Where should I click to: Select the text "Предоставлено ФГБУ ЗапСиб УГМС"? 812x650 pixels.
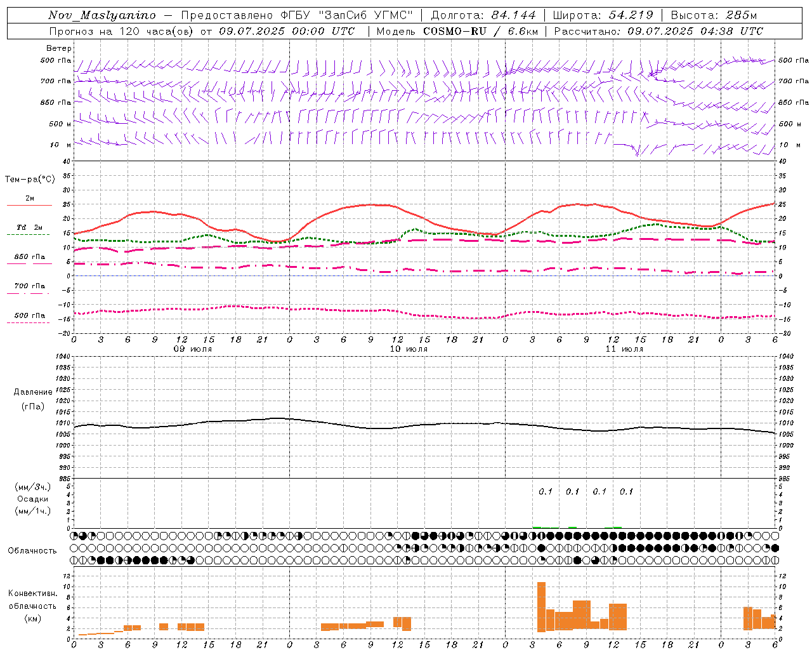click(x=297, y=15)
